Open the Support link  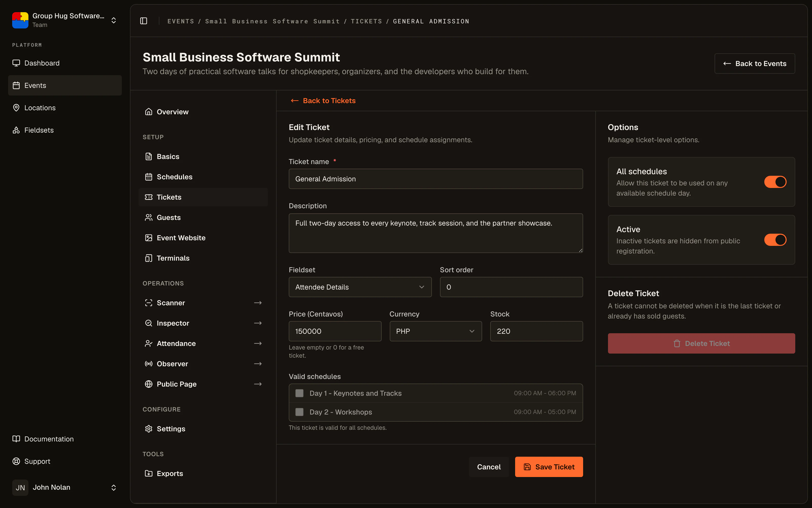(65, 461)
